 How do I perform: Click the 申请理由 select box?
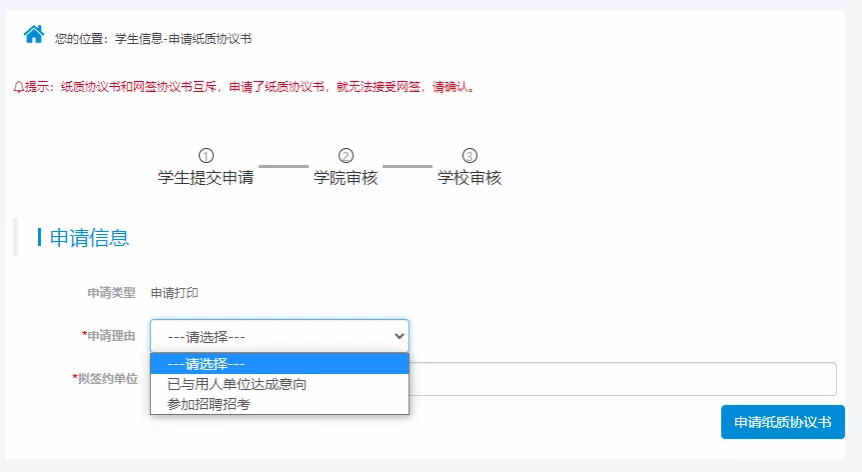tap(270, 336)
